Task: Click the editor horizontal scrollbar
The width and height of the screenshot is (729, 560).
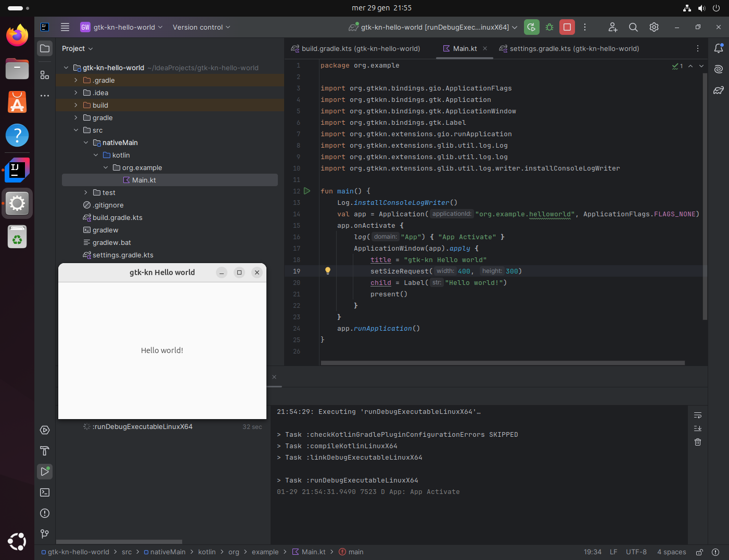Action: (x=503, y=363)
